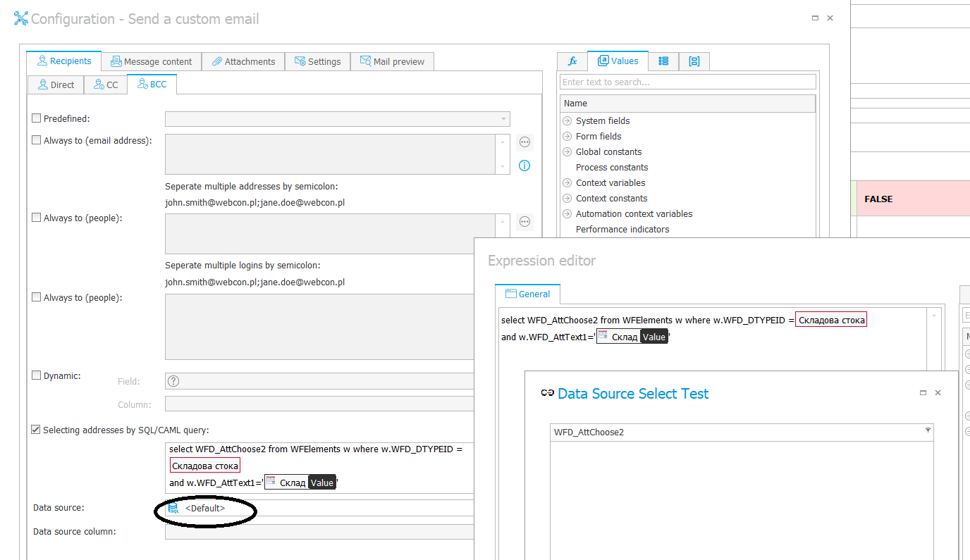Viewport: 970px width, 560px height.
Task: Expand the Form fields node
Action: 567,137
